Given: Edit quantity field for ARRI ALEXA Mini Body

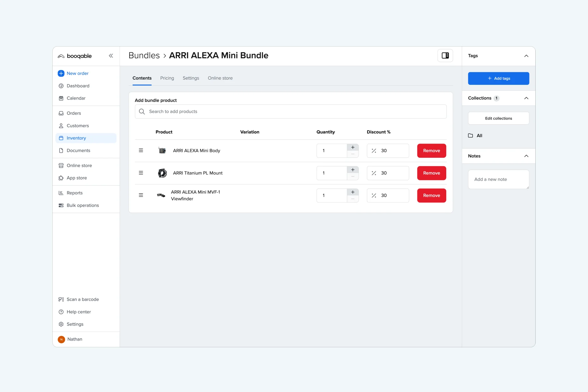Looking at the screenshot, I should pyautogui.click(x=332, y=151).
